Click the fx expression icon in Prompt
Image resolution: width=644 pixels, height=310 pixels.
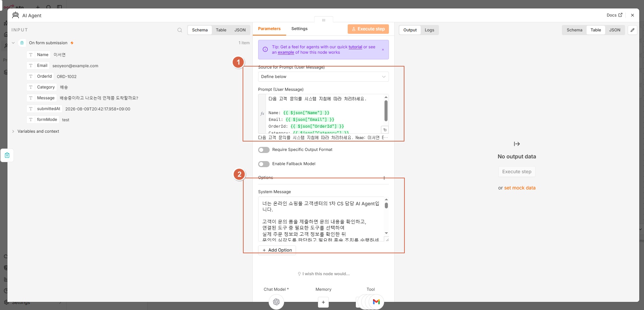262,114
